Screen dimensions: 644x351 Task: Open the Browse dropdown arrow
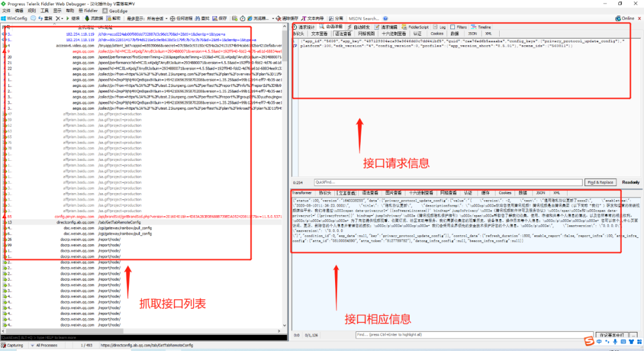pyautogui.click(x=273, y=18)
